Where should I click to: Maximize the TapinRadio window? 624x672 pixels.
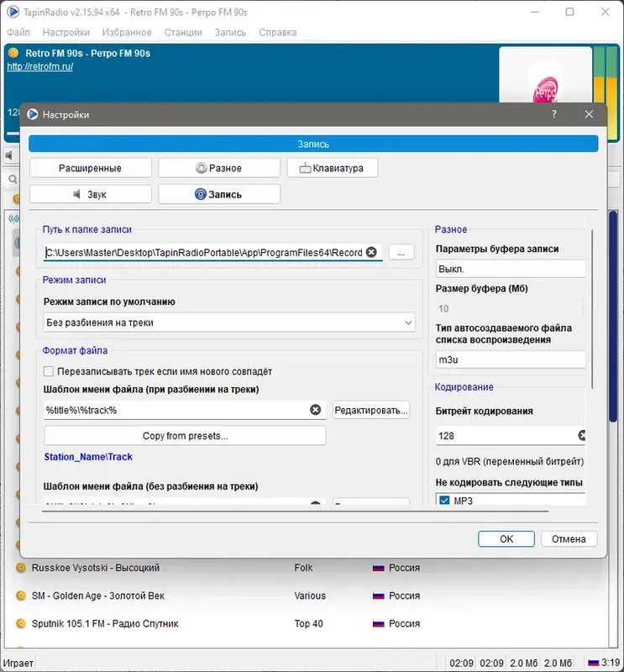click(569, 12)
